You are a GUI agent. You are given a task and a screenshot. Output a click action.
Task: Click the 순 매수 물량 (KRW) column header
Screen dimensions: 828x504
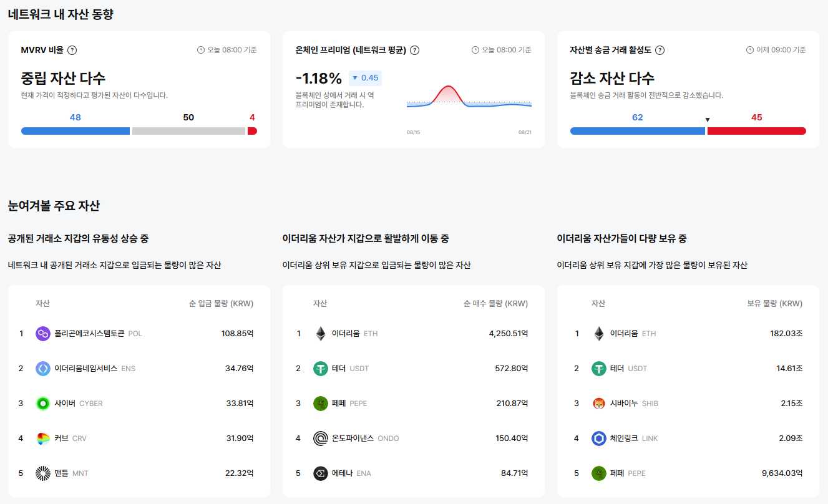point(495,304)
